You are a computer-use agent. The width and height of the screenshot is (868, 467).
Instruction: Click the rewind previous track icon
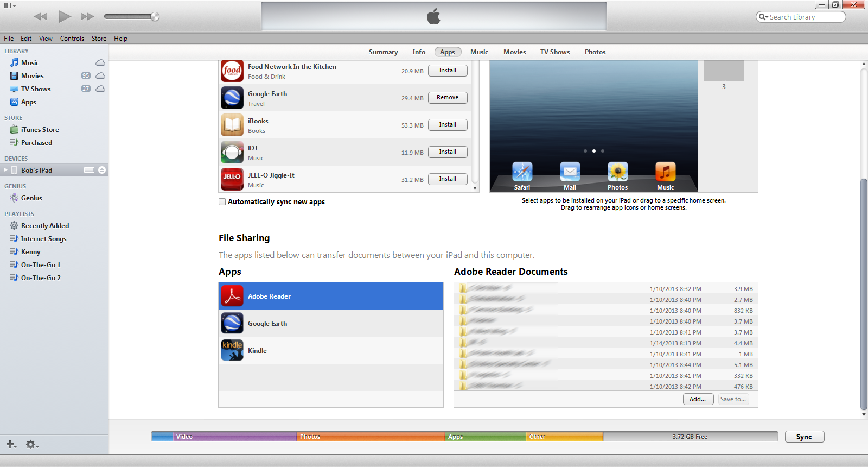coord(41,16)
